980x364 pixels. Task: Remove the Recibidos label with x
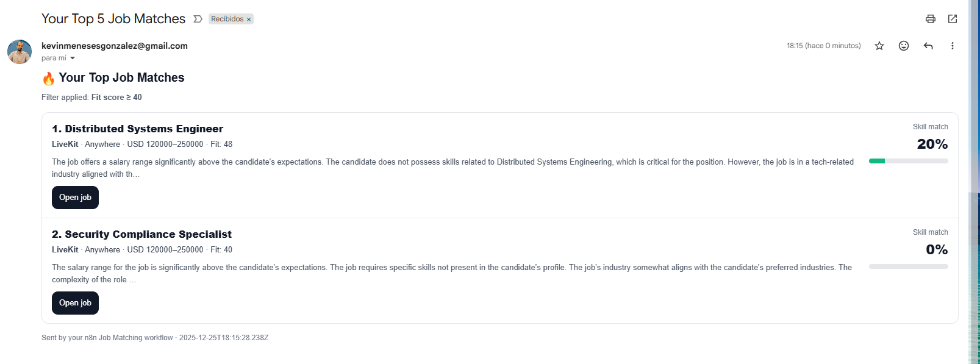(x=249, y=20)
